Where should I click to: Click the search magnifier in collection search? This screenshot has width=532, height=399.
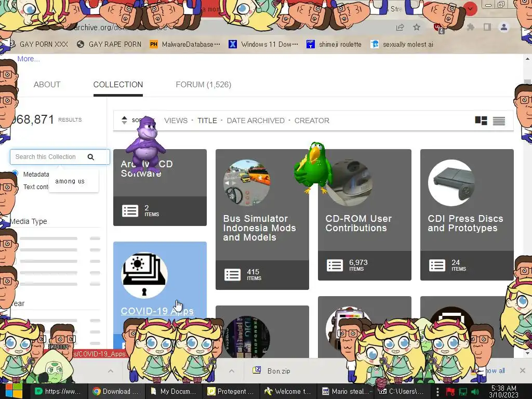point(91,157)
